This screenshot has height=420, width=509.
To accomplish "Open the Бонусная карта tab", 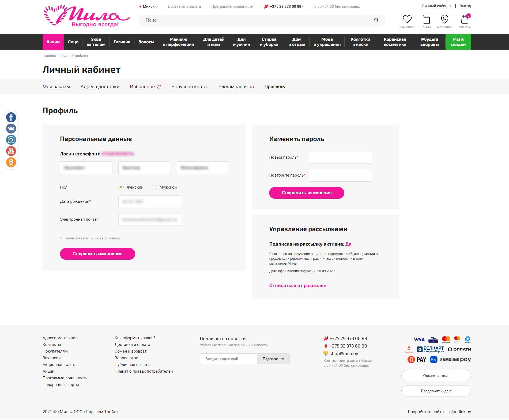I will (189, 87).
